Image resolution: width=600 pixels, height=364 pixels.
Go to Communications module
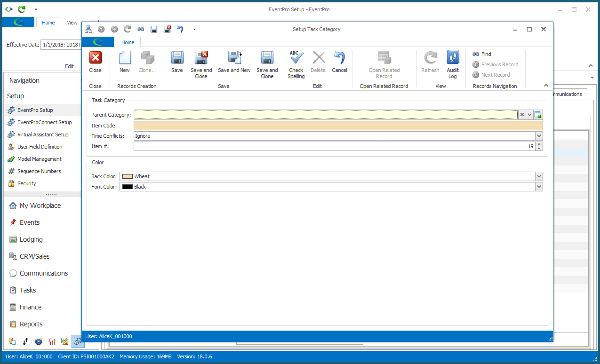[x=43, y=273]
